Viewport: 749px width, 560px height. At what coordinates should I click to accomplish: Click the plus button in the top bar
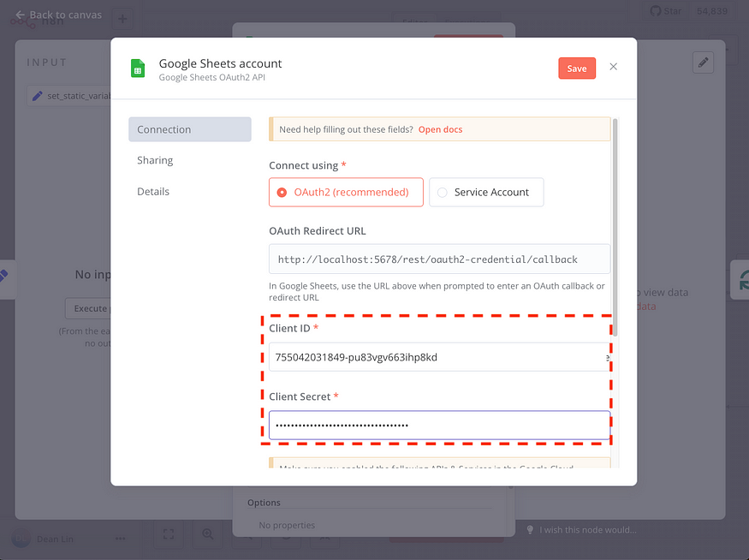point(122,19)
